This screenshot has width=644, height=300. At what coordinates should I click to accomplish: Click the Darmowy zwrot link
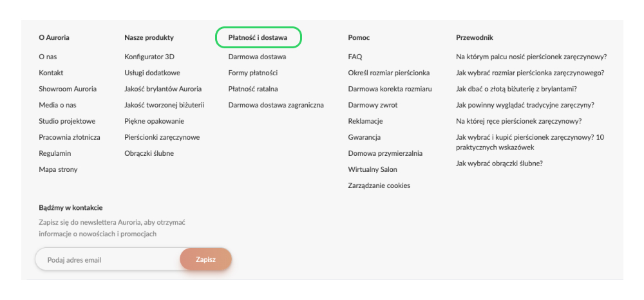(x=372, y=105)
